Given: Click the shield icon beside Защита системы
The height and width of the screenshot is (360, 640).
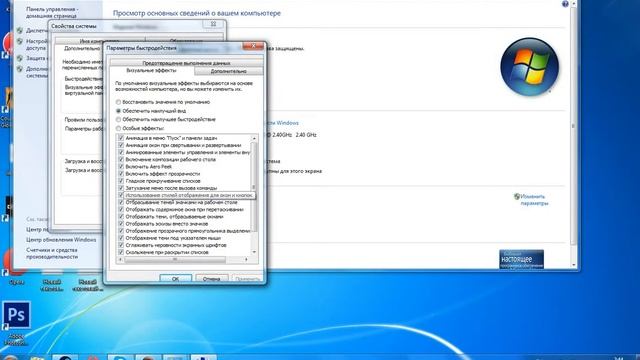Looking at the screenshot, I should pyautogui.click(x=20, y=58).
